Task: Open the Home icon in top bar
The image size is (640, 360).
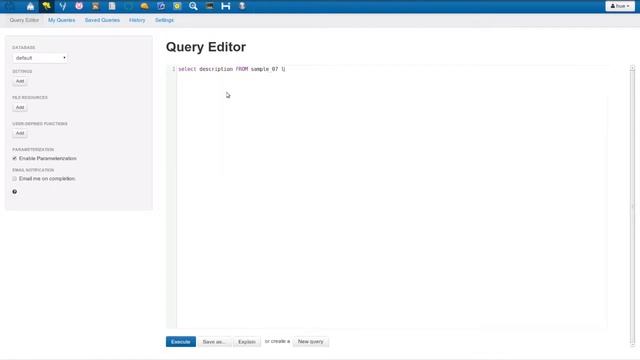Action: coord(30,6)
